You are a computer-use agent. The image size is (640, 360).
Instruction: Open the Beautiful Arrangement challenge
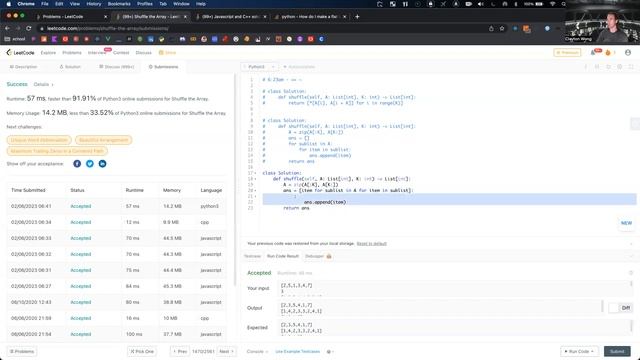pos(103,140)
